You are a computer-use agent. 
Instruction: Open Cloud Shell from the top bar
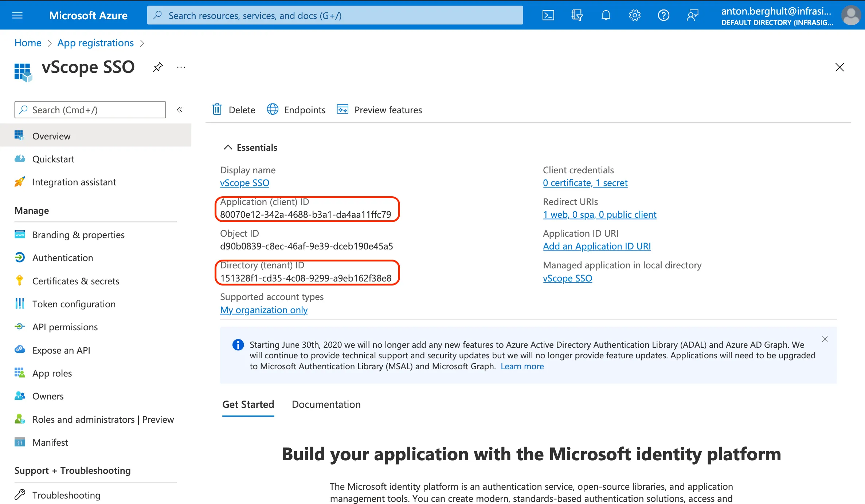548,15
